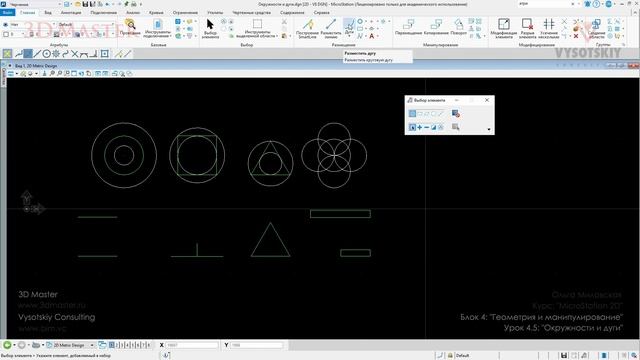Viewport: 640px width, 360px height.
Task: Select the text placement tool A
Action: click(x=372, y=36)
